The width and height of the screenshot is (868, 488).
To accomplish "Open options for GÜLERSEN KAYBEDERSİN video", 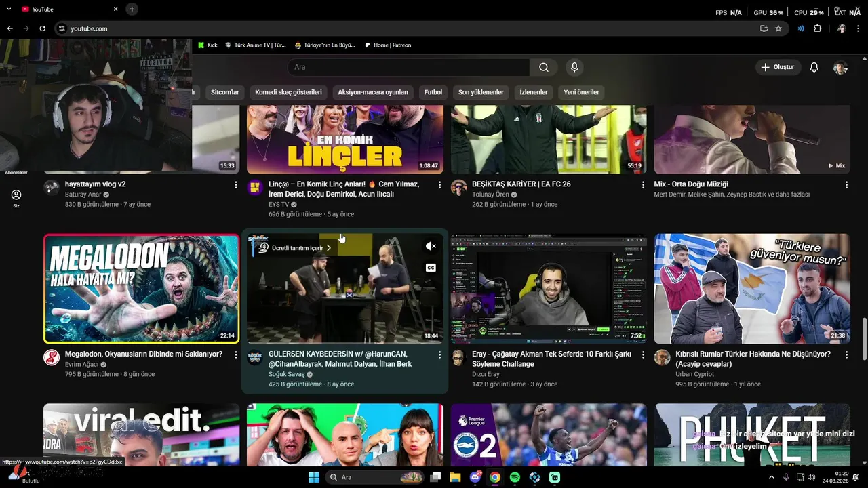I will point(439,355).
